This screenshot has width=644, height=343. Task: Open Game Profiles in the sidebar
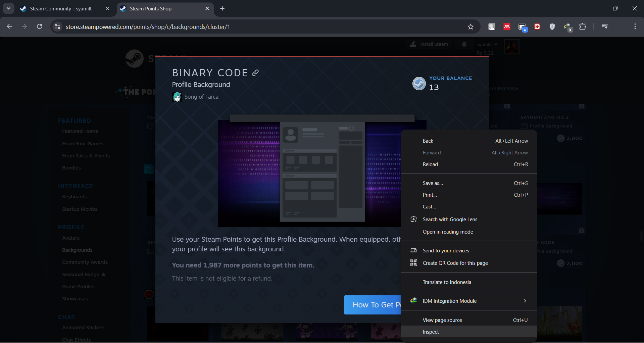click(78, 287)
